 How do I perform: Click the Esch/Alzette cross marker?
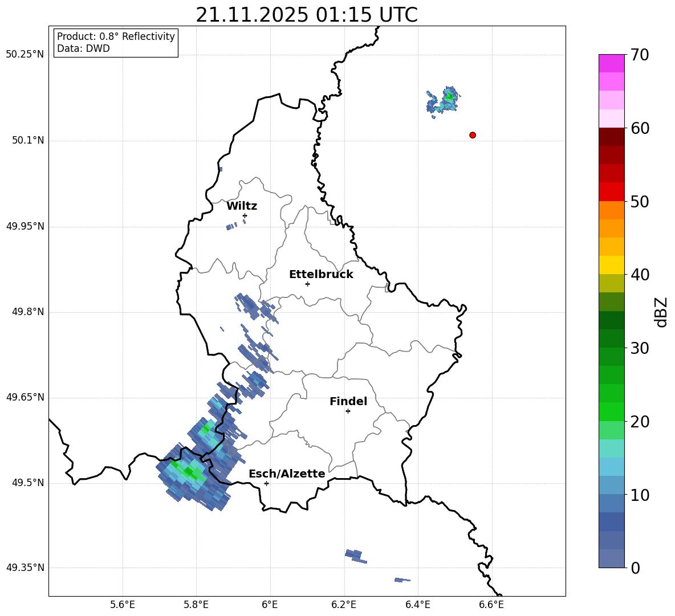266,483
